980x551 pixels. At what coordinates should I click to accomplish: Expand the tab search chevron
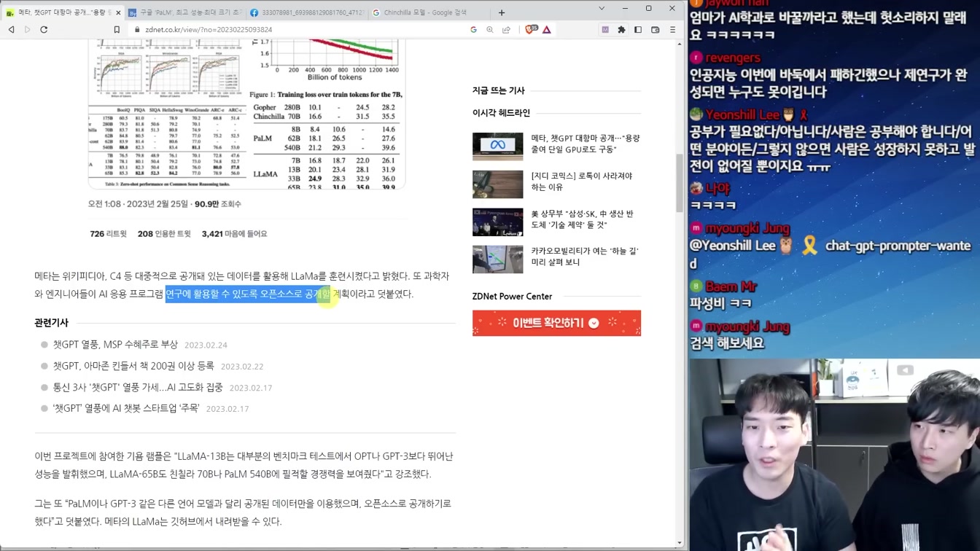[602, 9]
